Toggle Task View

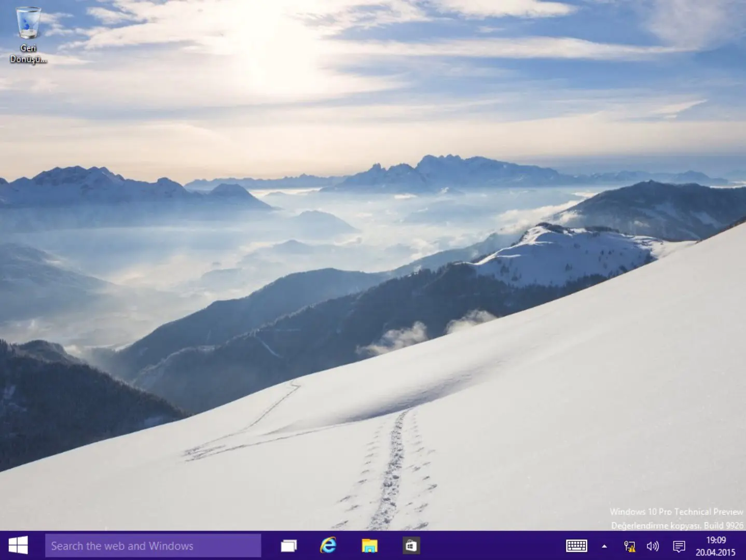tap(288, 545)
